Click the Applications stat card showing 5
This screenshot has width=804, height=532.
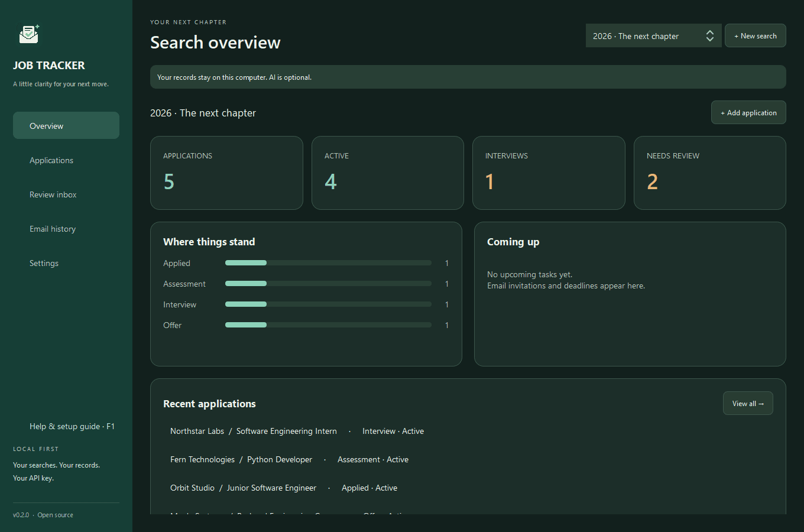pyautogui.click(x=226, y=173)
